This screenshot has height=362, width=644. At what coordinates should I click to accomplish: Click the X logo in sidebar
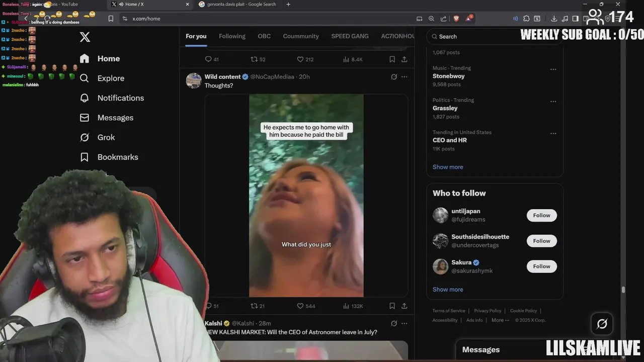pyautogui.click(x=85, y=37)
